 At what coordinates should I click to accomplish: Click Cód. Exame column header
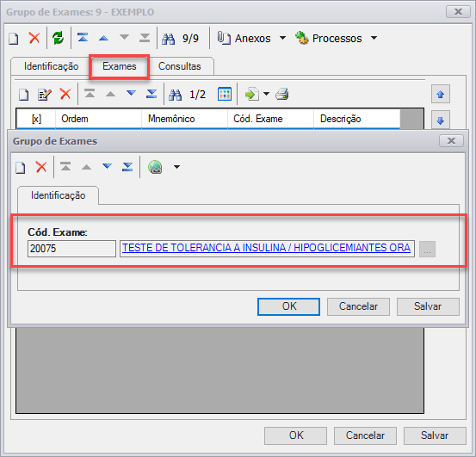pos(270,119)
